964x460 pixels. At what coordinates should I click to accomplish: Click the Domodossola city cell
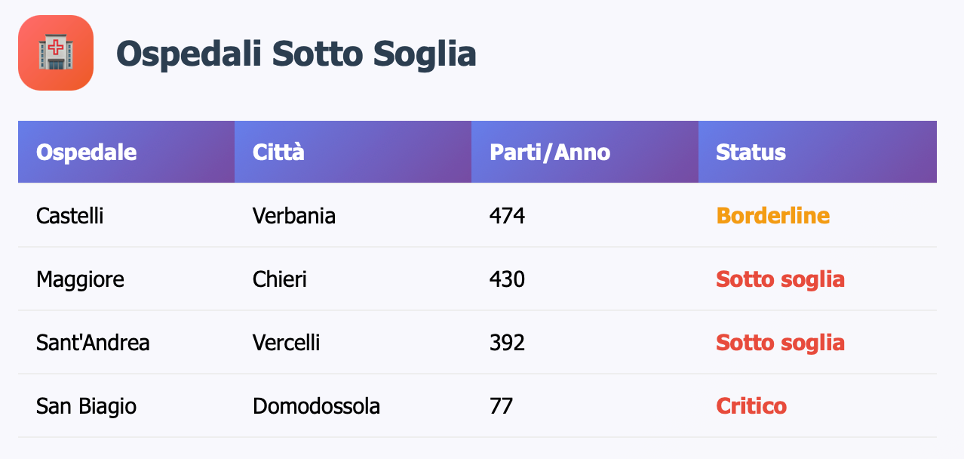tap(316, 407)
